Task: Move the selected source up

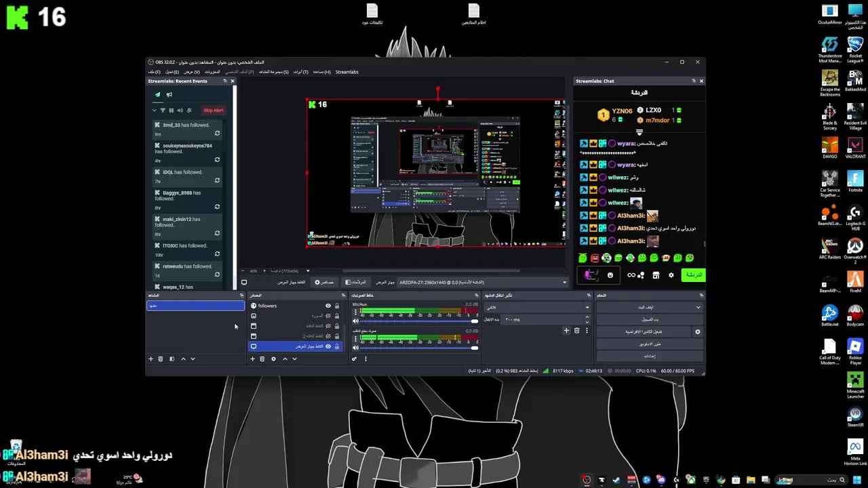Action: point(284,359)
